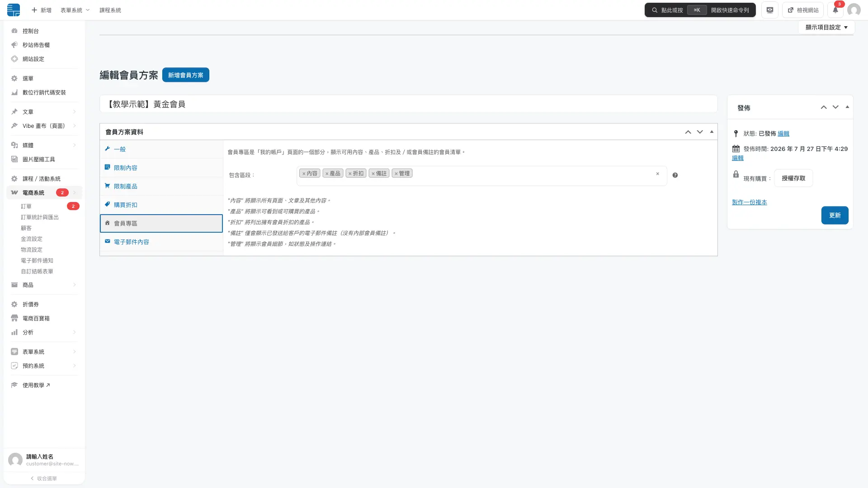Viewport: 868px width, 488px height.
Task: Click the 商品 box icon
Action: [x=14, y=285]
